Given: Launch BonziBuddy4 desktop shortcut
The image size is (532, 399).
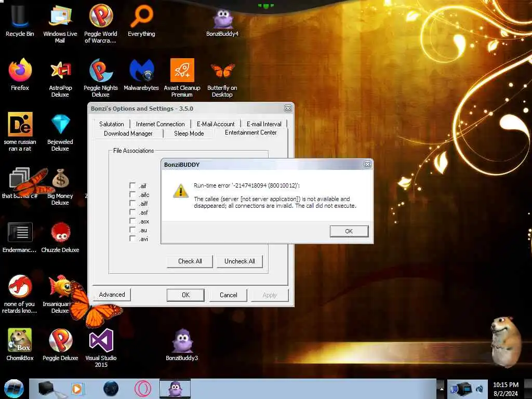Looking at the screenshot, I should click(x=222, y=22).
